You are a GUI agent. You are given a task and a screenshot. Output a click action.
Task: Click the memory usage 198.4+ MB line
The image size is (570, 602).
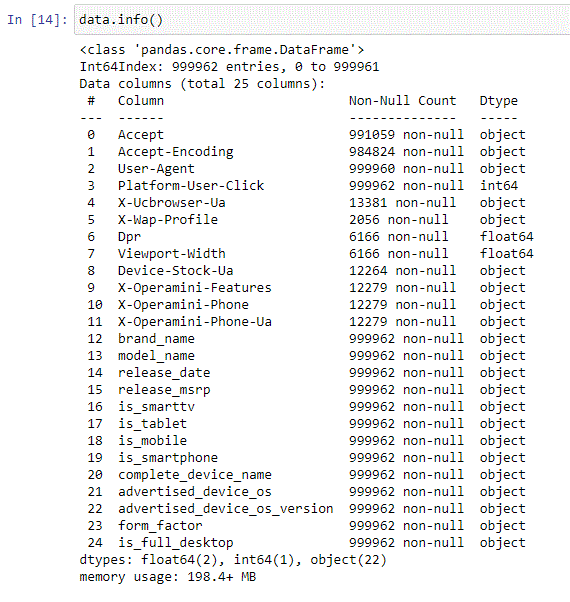168,577
